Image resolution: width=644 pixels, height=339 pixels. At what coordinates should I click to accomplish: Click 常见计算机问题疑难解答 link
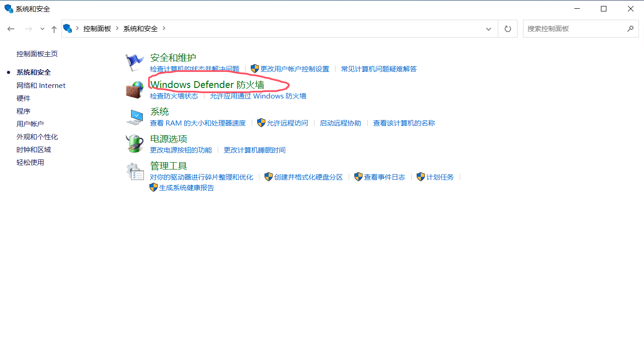coord(379,69)
